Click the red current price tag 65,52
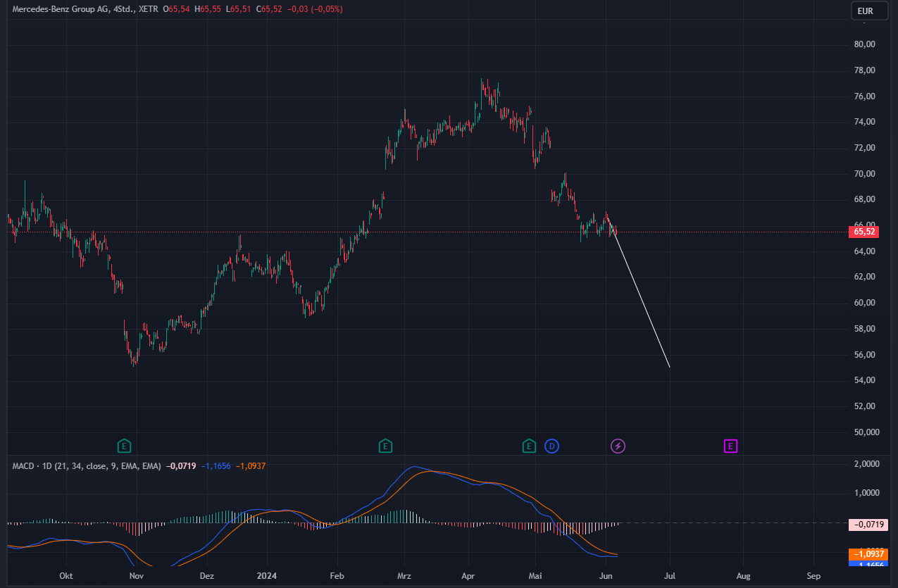 click(864, 232)
